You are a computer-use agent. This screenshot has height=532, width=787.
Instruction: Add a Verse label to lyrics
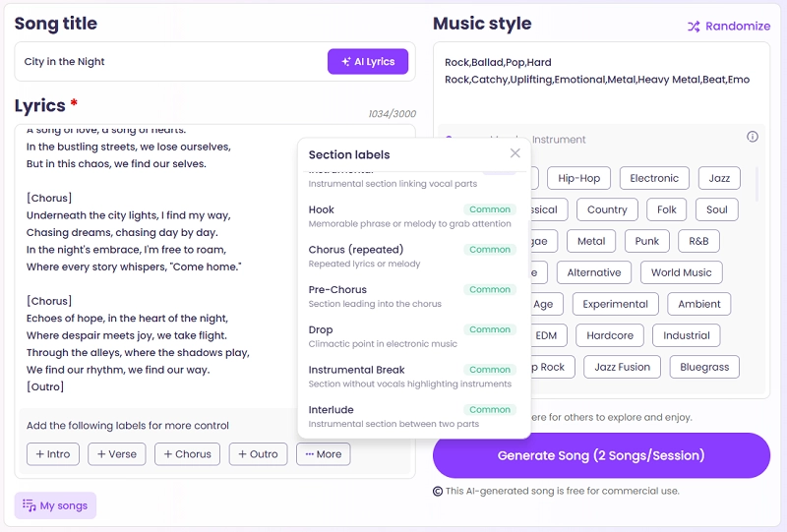(117, 454)
